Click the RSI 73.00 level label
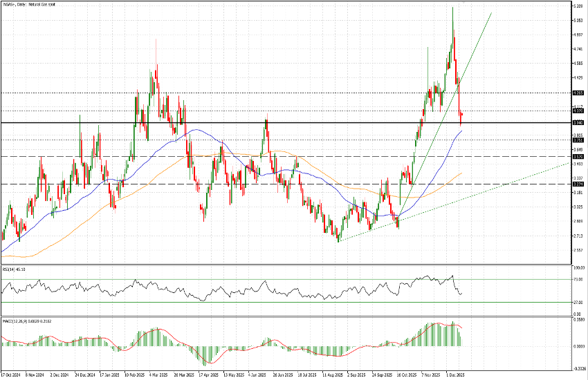The width and height of the screenshot is (588, 380). tap(578, 280)
